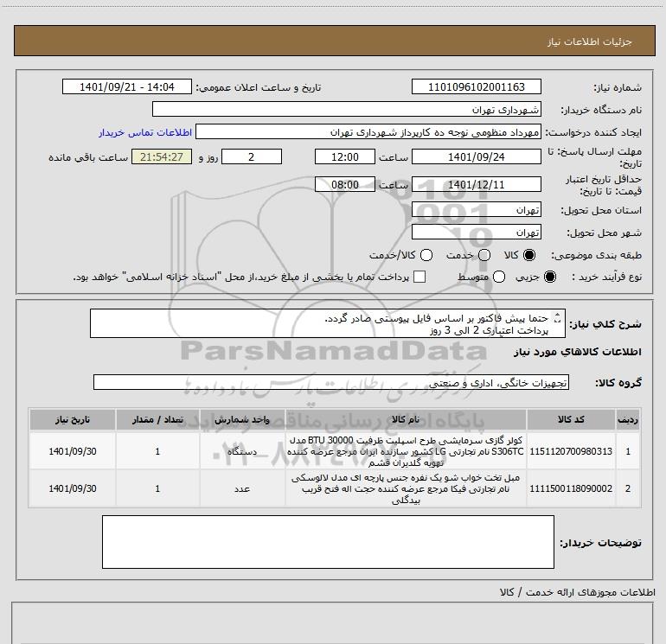Viewport: 666px width, 644px height.
Task: Click the نام کالا column header
Action: 406,419
